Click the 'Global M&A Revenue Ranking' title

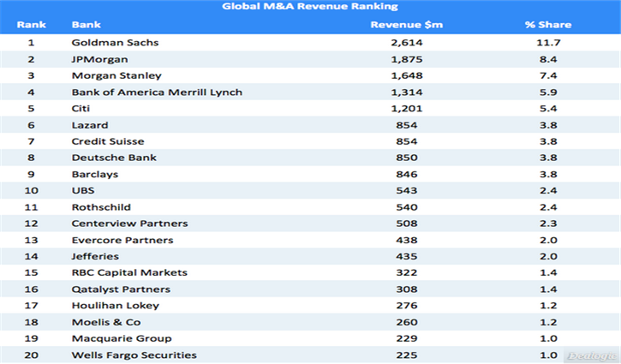point(310,6)
